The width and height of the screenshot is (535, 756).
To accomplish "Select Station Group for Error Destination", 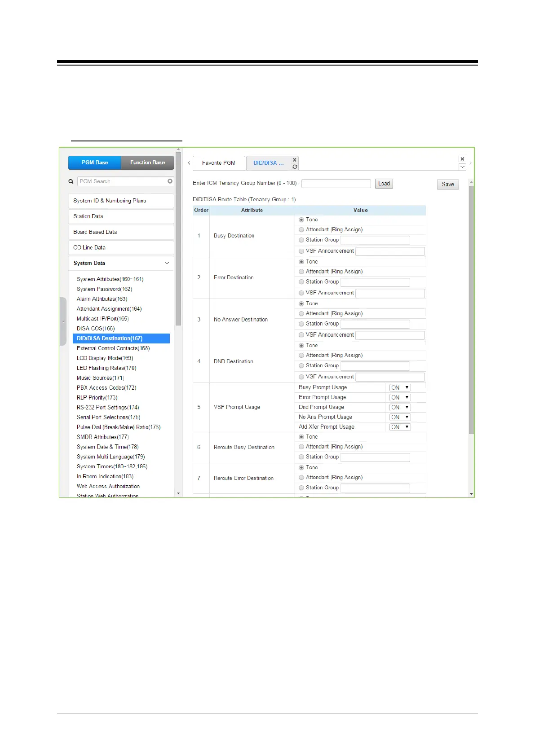I will (301, 282).
